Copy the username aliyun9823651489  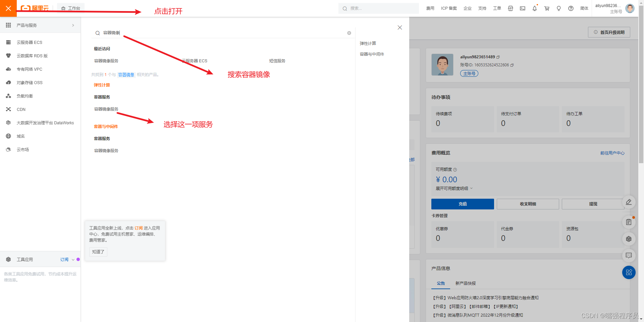(498, 57)
